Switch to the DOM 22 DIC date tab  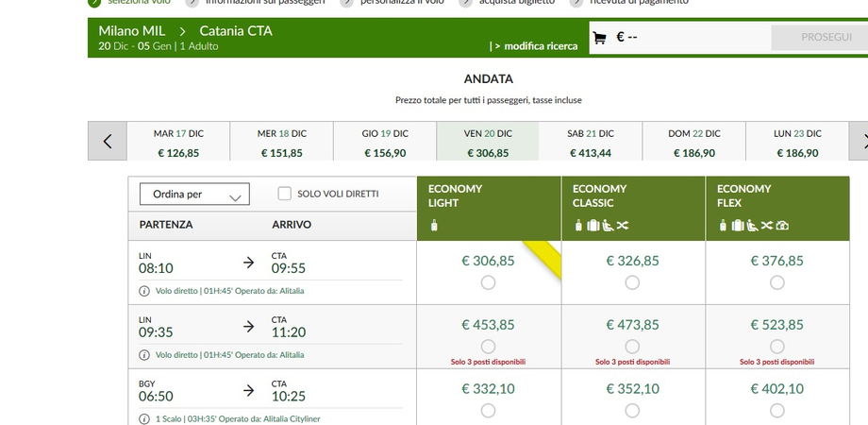click(693, 142)
